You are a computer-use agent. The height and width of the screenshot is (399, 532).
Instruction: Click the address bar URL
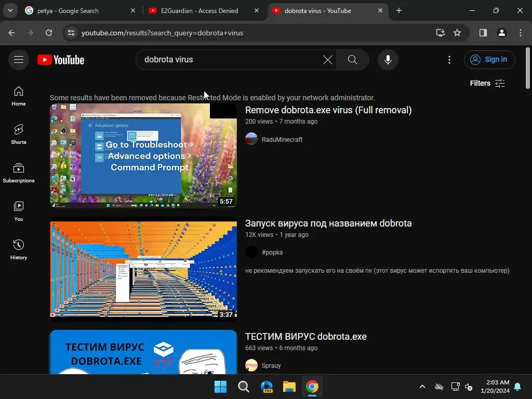click(162, 33)
